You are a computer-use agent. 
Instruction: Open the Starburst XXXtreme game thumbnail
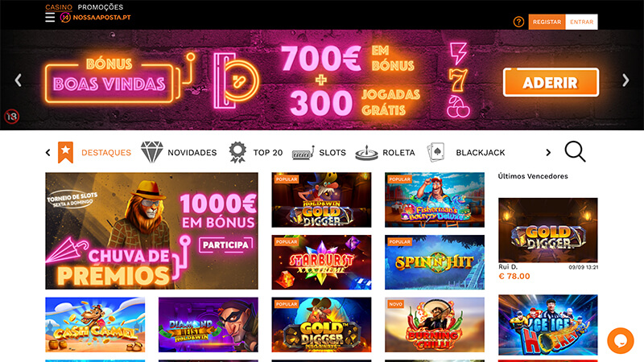click(321, 262)
